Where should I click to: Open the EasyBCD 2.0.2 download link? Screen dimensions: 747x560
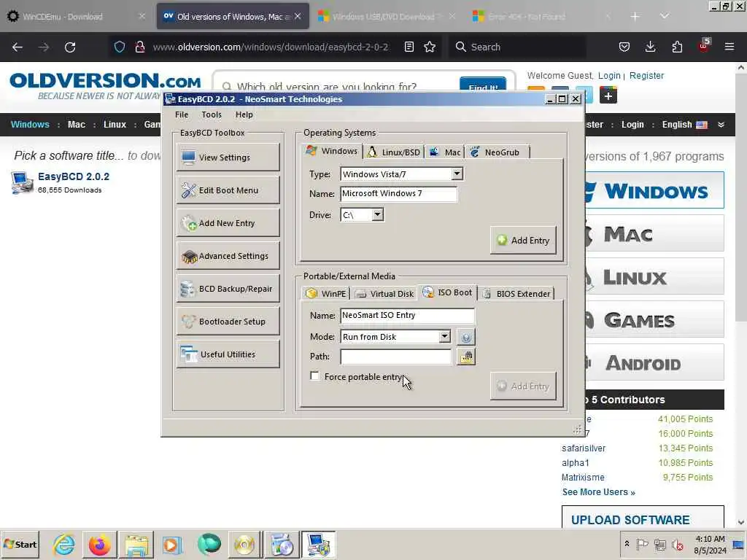pos(74,176)
